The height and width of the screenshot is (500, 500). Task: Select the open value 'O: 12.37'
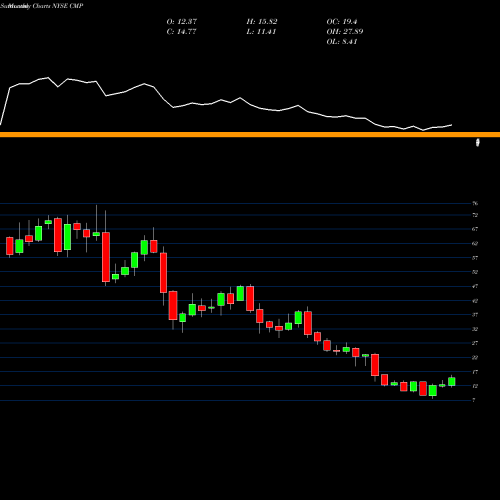[182, 22]
